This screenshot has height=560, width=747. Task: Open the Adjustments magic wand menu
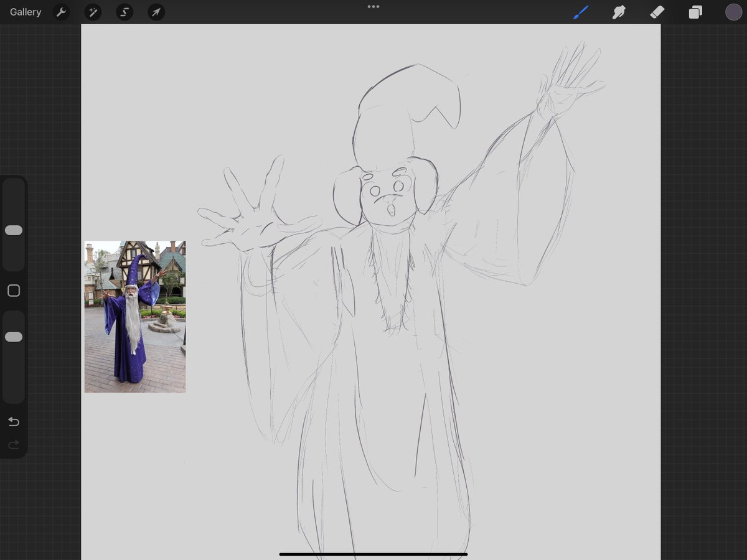point(93,12)
